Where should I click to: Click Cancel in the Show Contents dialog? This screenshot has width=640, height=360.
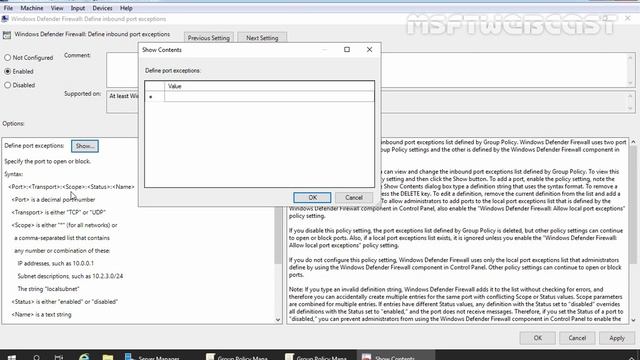(x=354, y=198)
